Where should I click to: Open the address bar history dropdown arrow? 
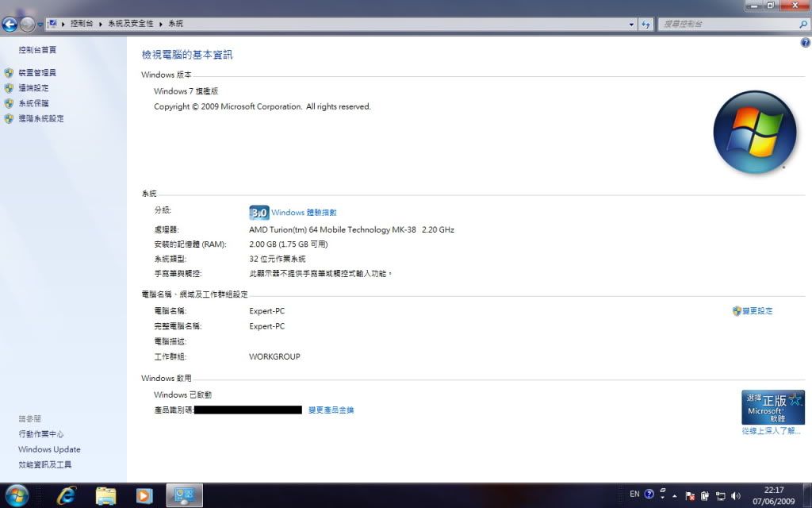[631, 24]
